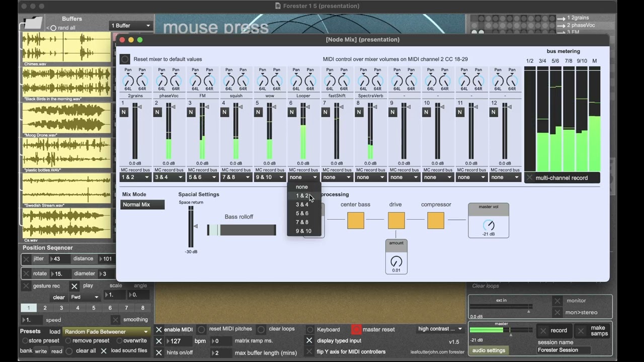Click the record button

[x=553, y=331]
